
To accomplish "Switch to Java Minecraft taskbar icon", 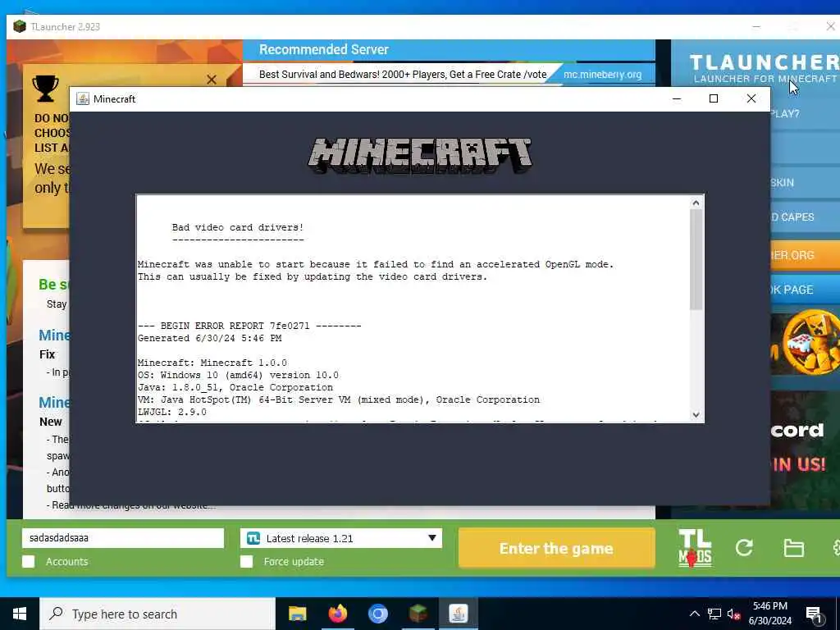I will coord(458,614).
